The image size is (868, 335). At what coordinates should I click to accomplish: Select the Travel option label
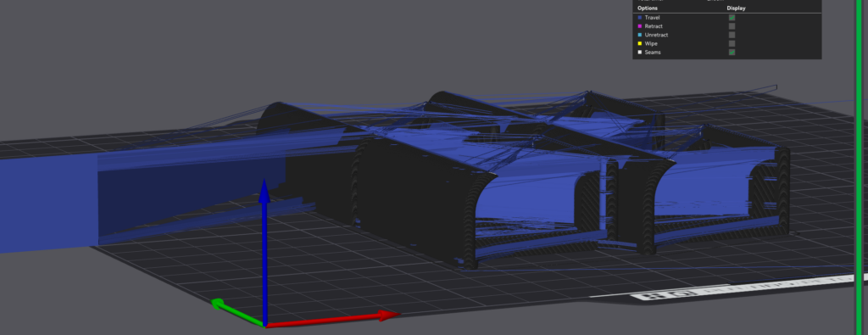[652, 18]
